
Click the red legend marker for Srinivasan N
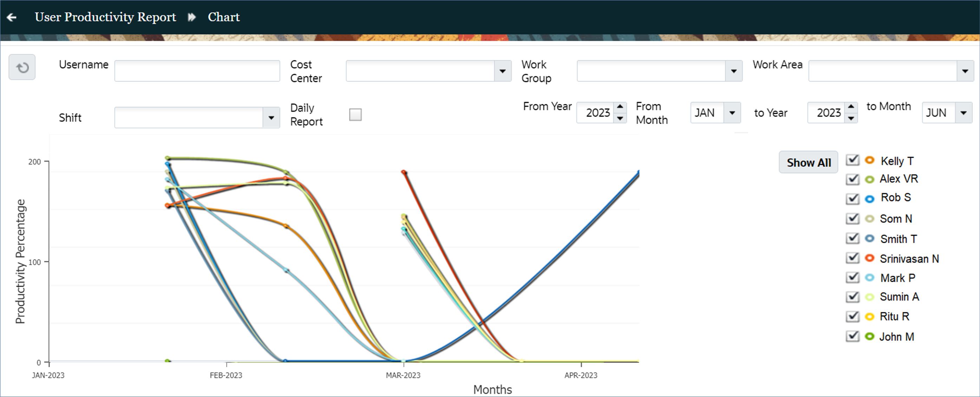(x=870, y=258)
